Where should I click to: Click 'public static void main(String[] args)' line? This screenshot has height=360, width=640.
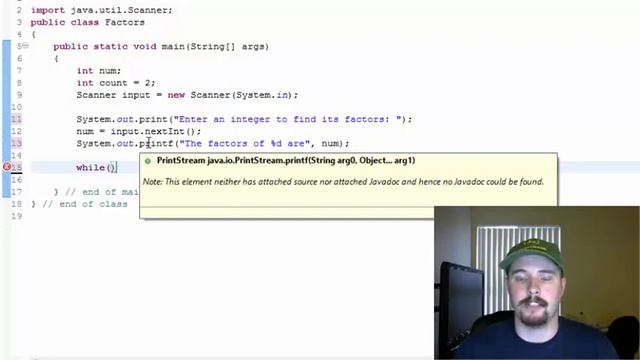(161, 47)
